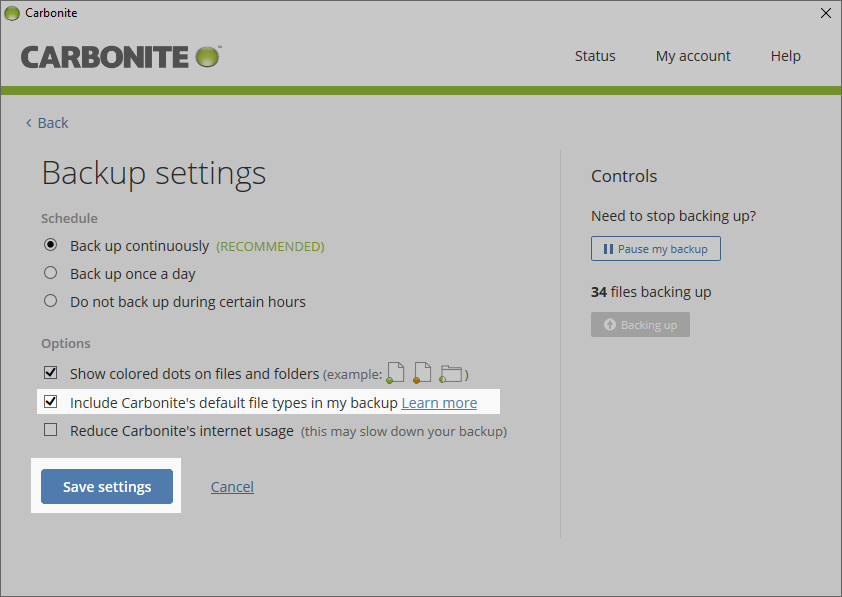Choose Do not back up during certain hours
This screenshot has height=597, width=842.
pyautogui.click(x=50, y=301)
